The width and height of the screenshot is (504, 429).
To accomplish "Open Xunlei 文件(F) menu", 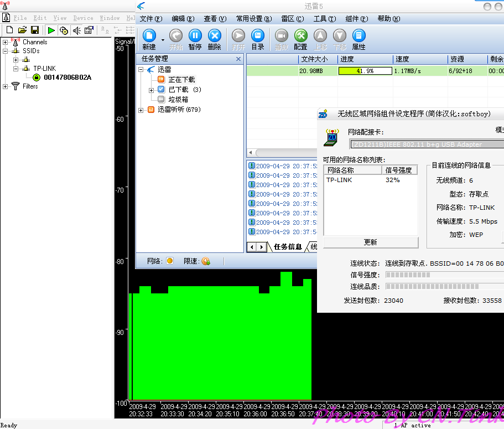I will (x=150, y=19).
